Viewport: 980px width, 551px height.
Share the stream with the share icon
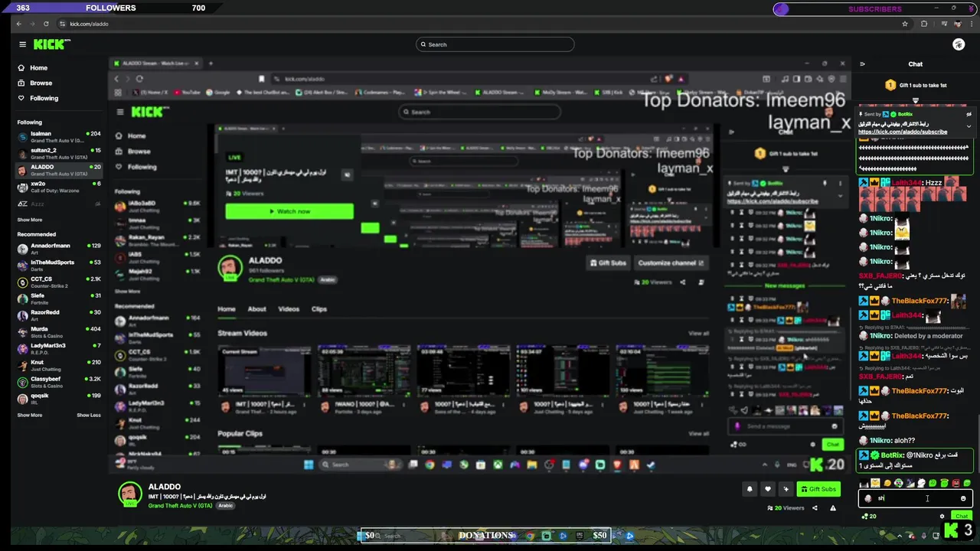tap(815, 508)
